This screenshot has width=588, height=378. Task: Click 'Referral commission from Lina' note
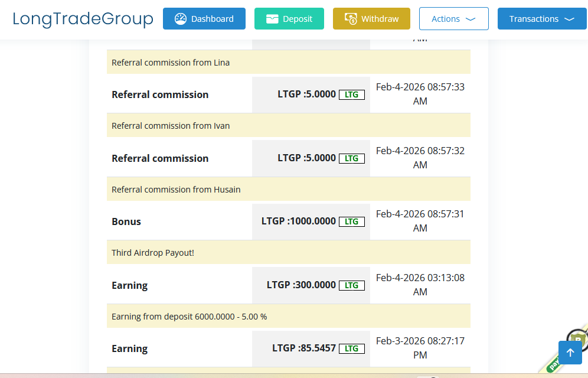pos(171,63)
